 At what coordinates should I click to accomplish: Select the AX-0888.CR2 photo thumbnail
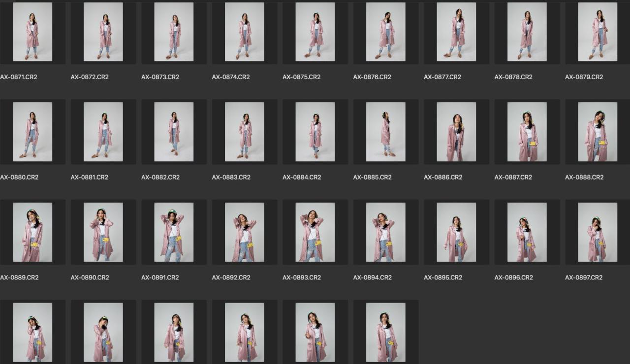click(598, 132)
